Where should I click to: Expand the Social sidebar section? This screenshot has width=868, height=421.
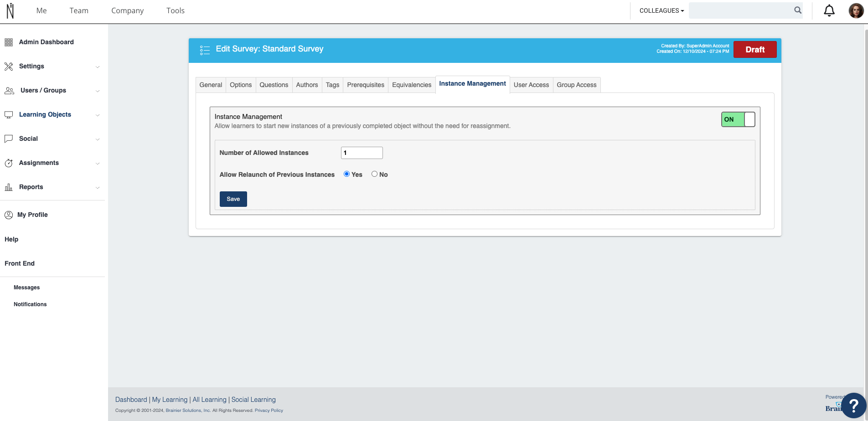tap(98, 139)
